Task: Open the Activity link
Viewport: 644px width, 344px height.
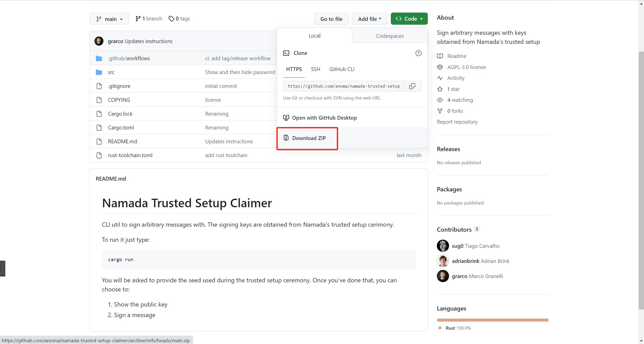Action: [456, 78]
